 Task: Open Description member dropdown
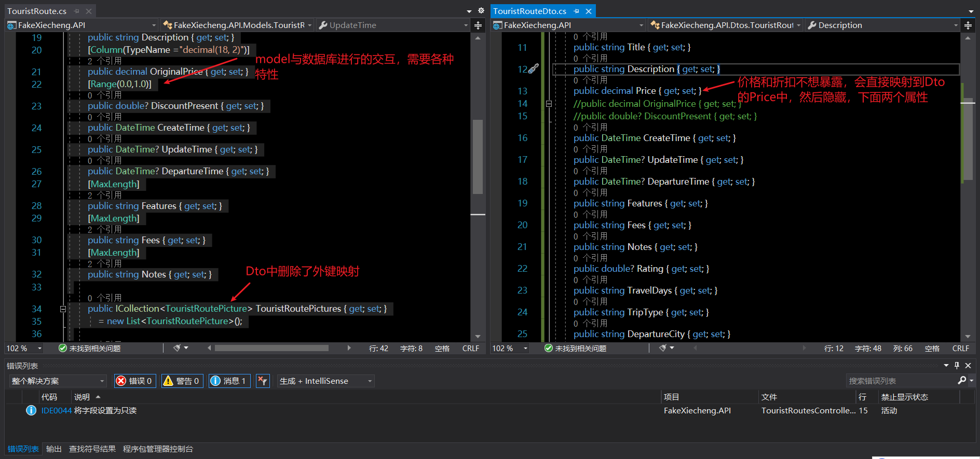click(882, 25)
